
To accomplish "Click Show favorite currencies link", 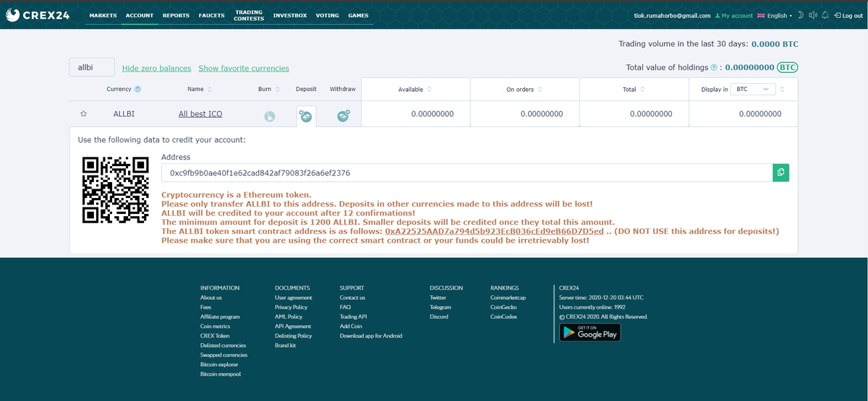I will (244, 68).
